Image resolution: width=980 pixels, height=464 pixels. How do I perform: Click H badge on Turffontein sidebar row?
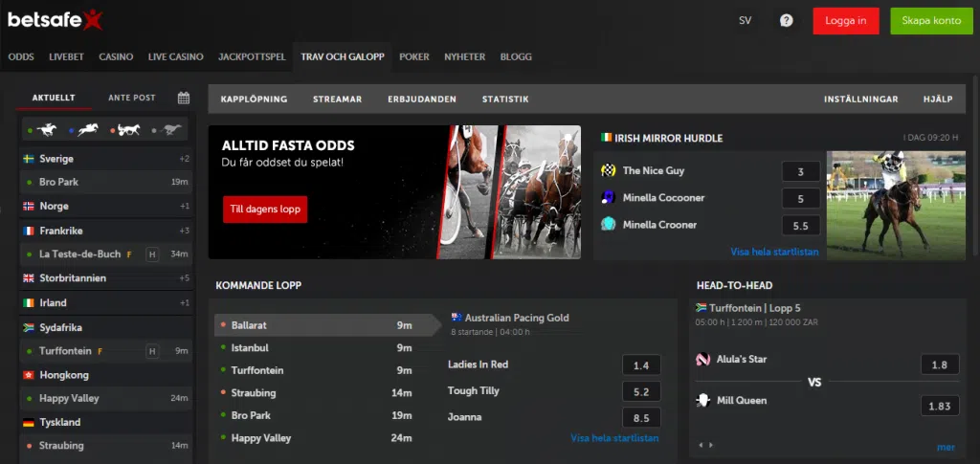point(151,351)
